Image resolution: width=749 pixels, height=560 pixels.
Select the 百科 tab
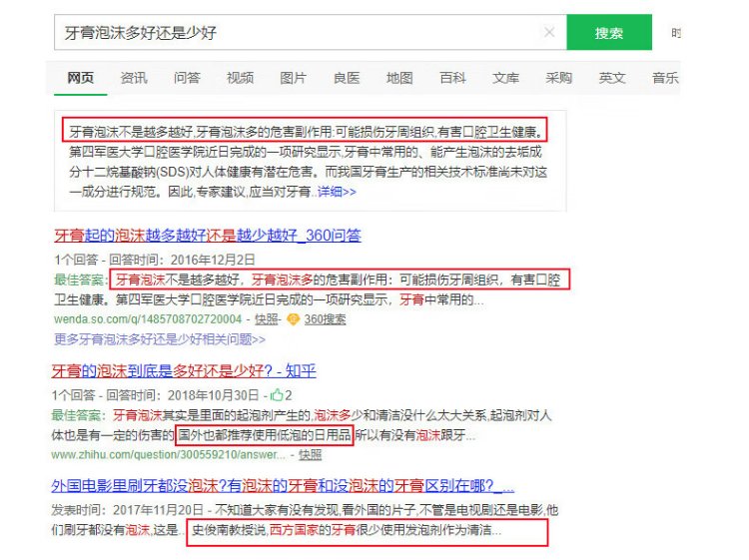(452, 79)
